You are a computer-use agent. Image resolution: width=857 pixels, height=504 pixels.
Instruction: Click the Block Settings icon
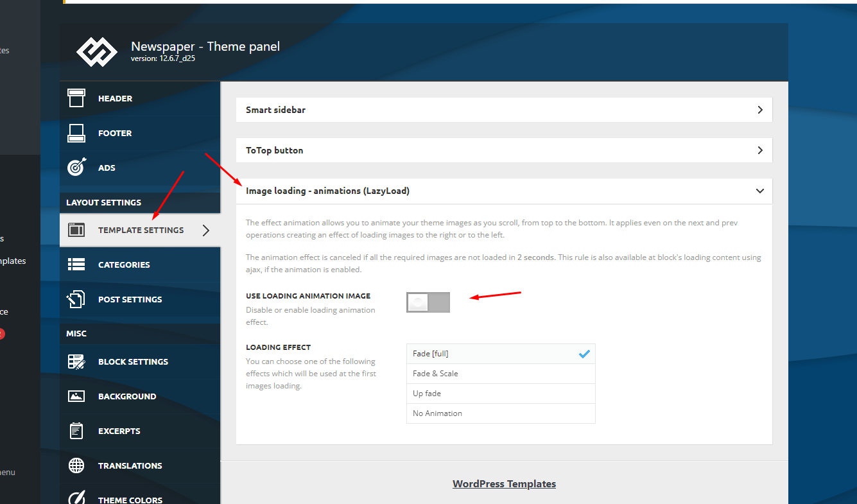pos(76,361)
